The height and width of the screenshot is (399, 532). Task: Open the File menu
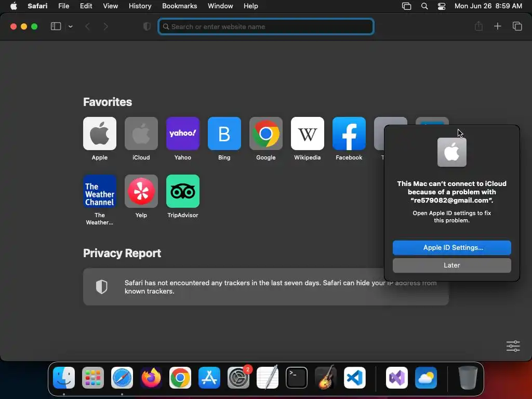(63, 6)
